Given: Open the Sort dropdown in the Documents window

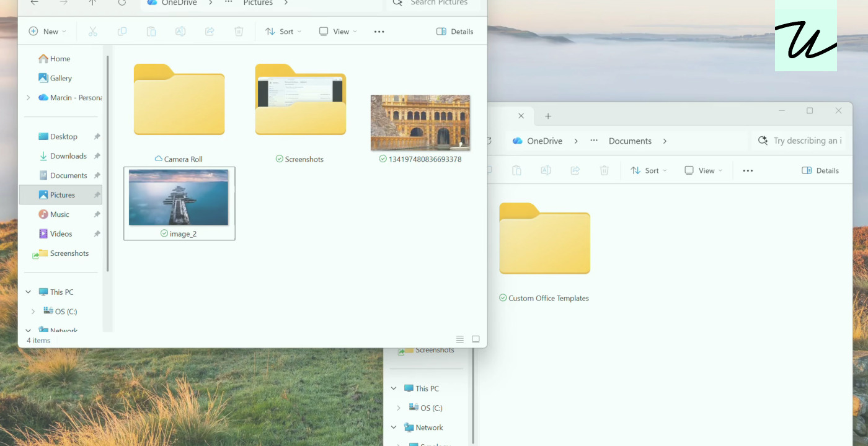Looking at the screenshot, I should click(x=649, y=170).
